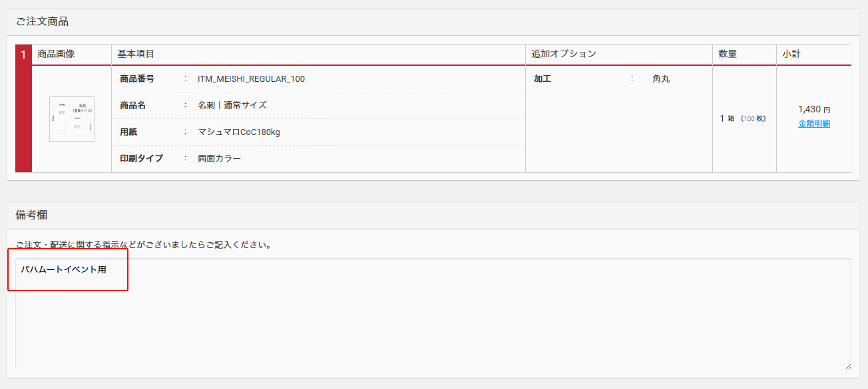Grab the remarks textarea resize handle

pos(847,366)
